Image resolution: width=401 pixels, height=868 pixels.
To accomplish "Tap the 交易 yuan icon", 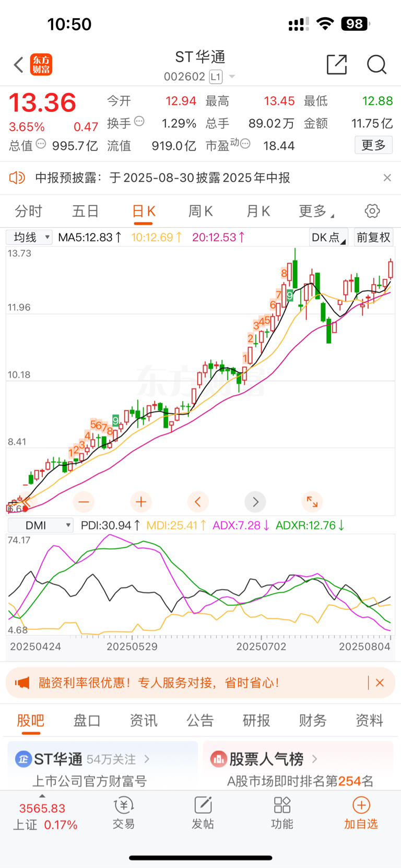I will (124, 805).
